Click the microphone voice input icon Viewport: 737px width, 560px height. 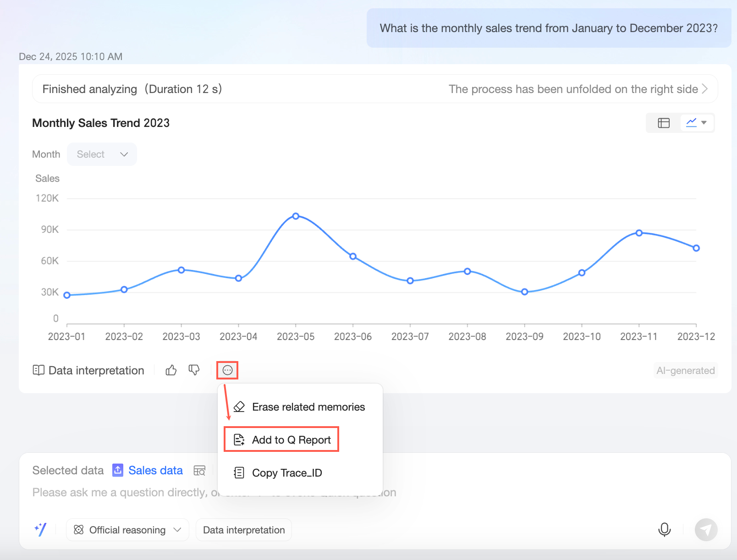coord(664,530)
